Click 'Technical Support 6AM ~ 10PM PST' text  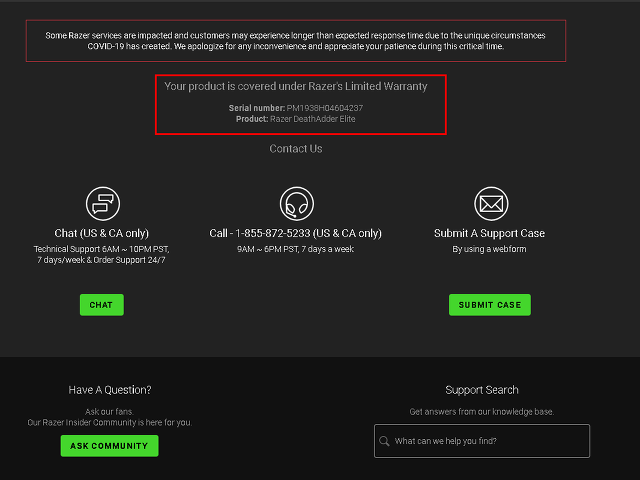[x=102, y=249]
